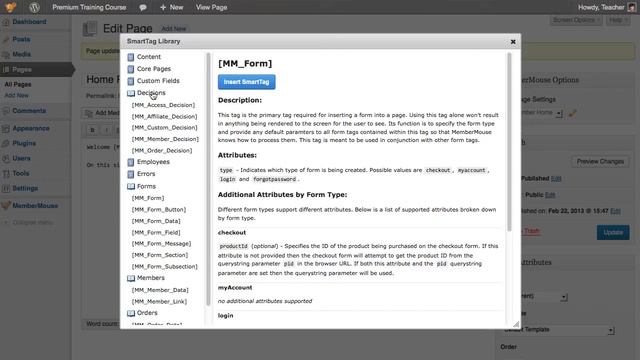Click the dialog resize grip corner
640x360 pixels.
tap(516, 324)
